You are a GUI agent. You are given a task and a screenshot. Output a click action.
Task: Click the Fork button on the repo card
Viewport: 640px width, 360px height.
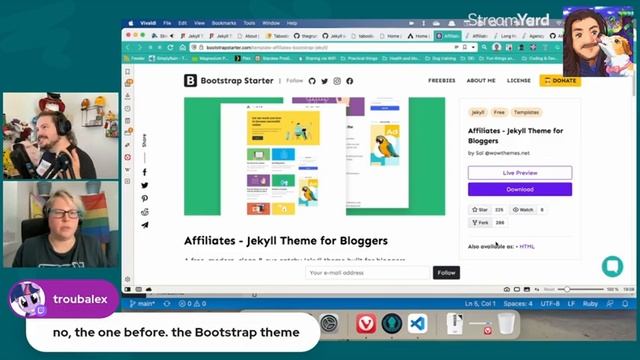tap(480, 222)
